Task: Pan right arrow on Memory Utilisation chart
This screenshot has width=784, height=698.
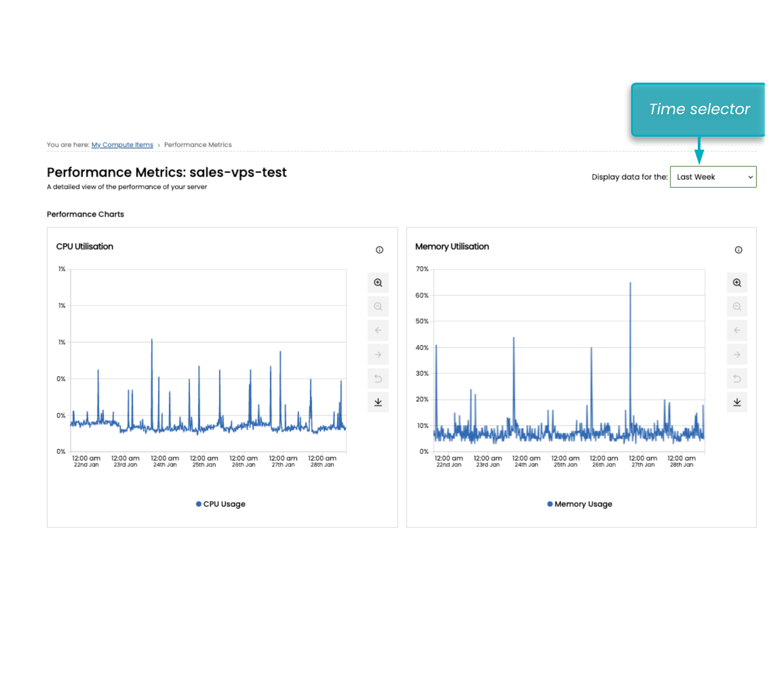Action: click(737, 354)
